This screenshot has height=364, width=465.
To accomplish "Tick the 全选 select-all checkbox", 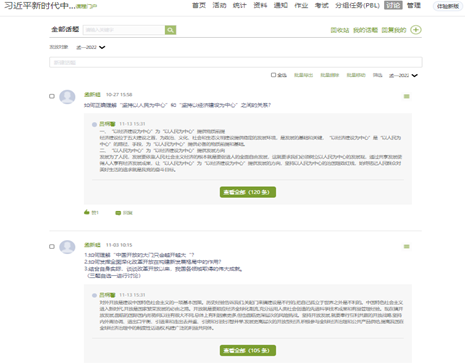I will pos(273,75).
